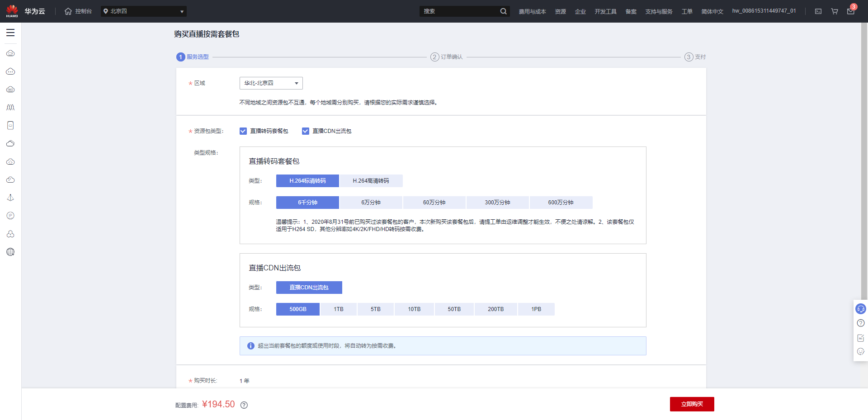Click the search magnifier icon
The height and width of the screenshot is (420, 868).
coord(503,11)
